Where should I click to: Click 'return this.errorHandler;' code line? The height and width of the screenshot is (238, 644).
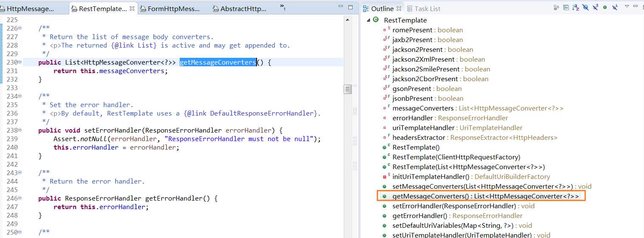[x=101, y=207]
